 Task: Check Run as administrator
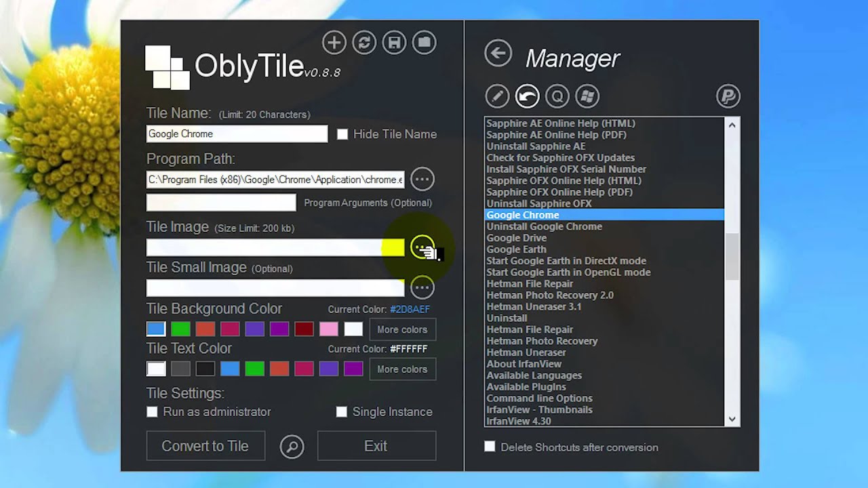[x=152, y=412]
